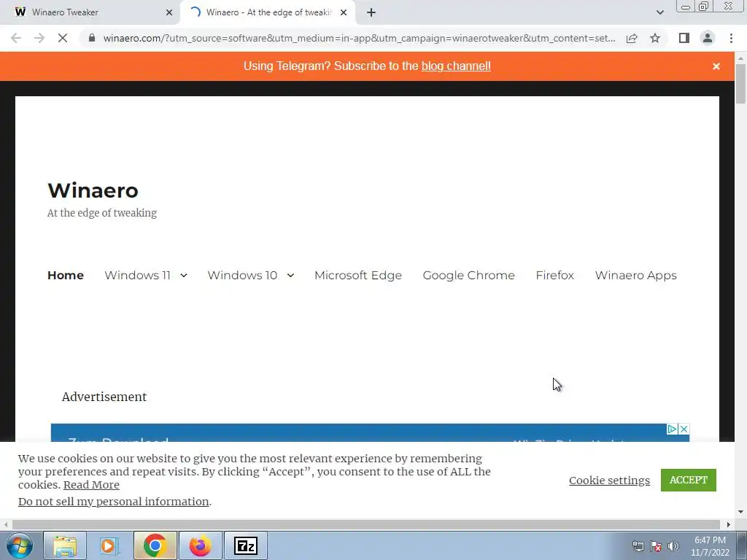The height and width of the screenshot is (560, 747).
Task: Click Show desktop button at taskbar end
Action: 742,545
